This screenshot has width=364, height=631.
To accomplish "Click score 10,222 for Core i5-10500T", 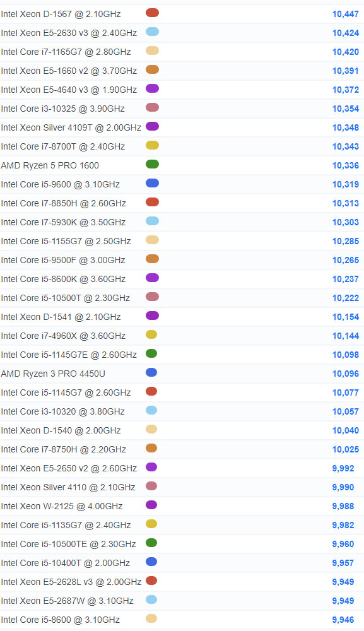I will (x=346, y=298).
